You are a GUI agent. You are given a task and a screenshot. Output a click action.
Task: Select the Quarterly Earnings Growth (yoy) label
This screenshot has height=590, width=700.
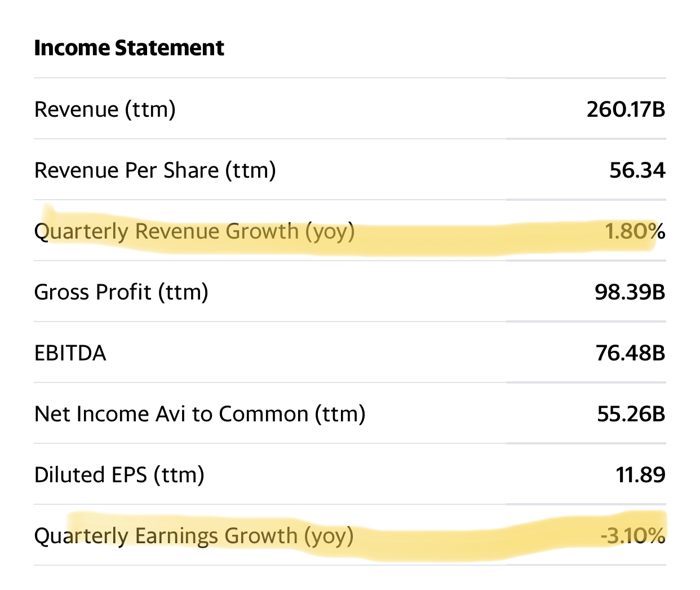point(194,536)
